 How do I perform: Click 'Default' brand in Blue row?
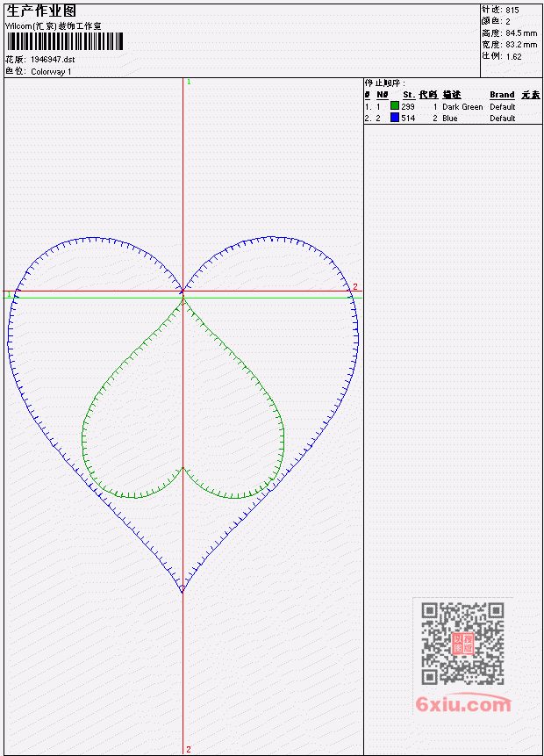pyautogui.click(x=503, y=119)
